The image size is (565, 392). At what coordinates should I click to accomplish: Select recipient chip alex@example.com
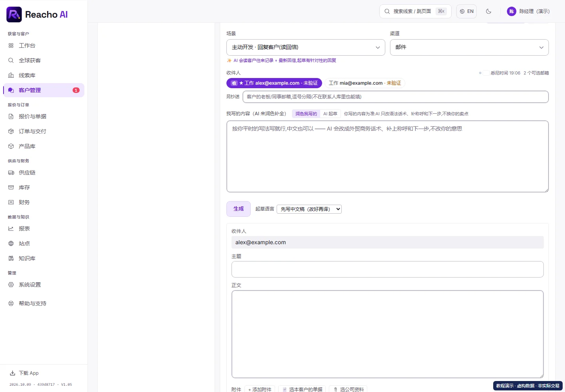(x=274, y=83)
